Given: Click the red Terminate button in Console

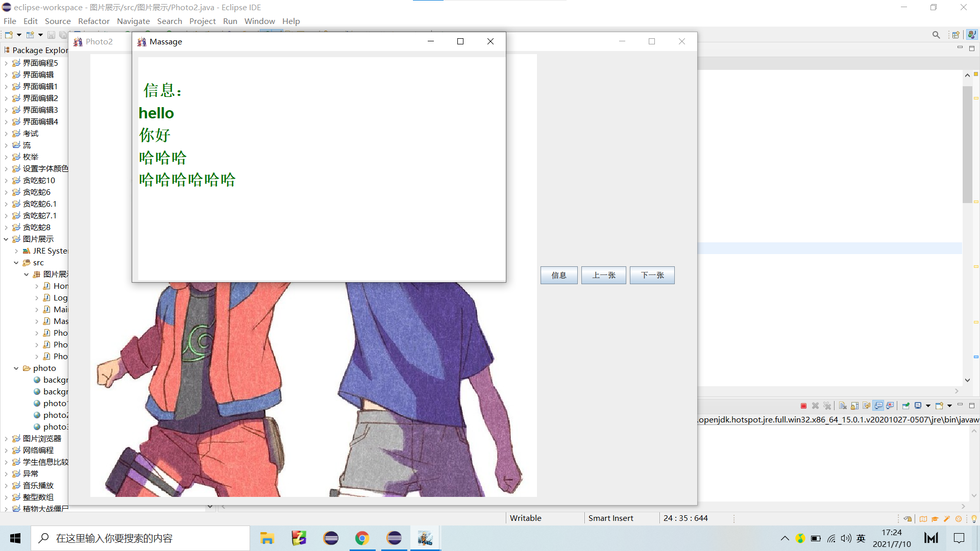Looking at the screenshot, I should point(803,406).
